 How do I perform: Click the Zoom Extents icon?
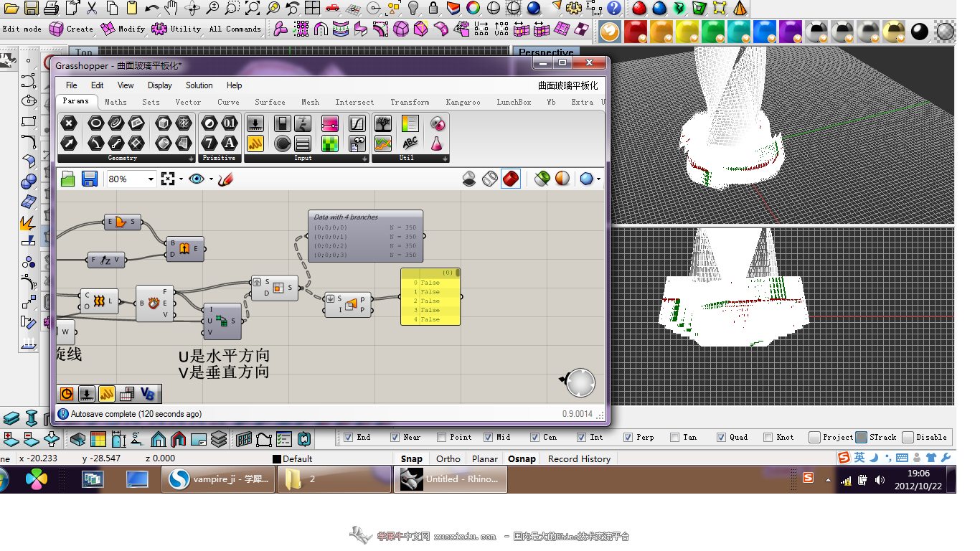[253, 9]
